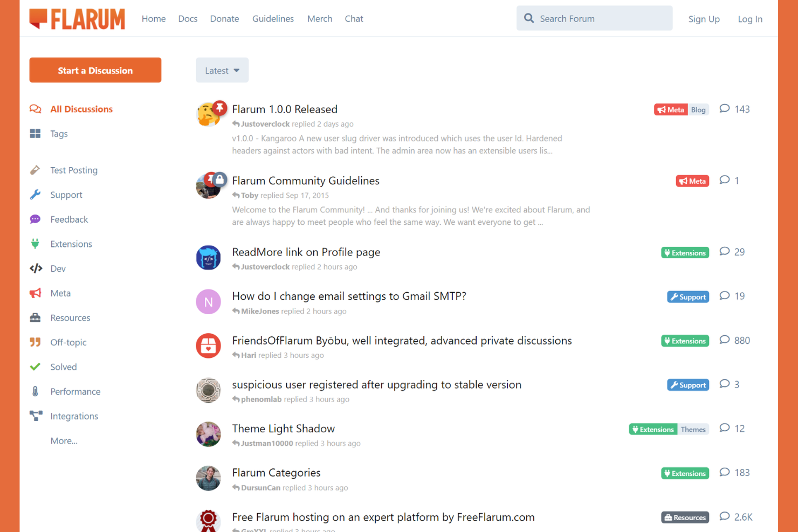Click the FriendsOfFlarum red box avatar
Viewport: 798px width, 532px height.
[x=209, y=346]
